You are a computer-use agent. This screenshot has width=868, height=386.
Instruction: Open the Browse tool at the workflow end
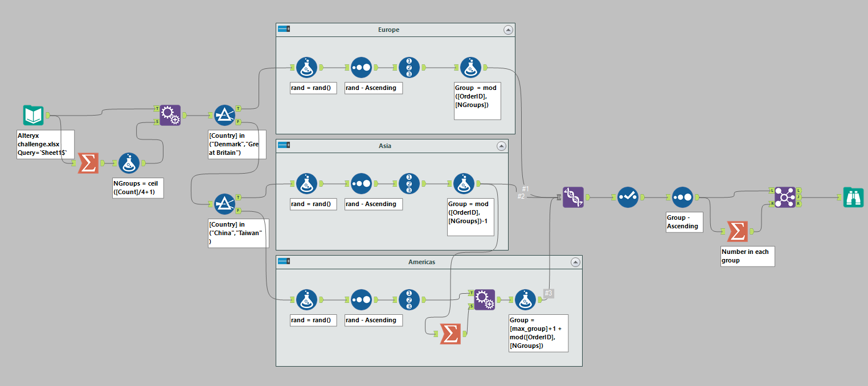(853, 198)
